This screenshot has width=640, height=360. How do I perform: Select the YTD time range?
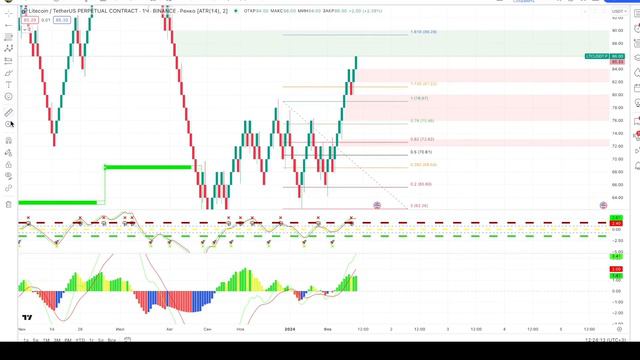pyautogui.click(x=80, y=340)
